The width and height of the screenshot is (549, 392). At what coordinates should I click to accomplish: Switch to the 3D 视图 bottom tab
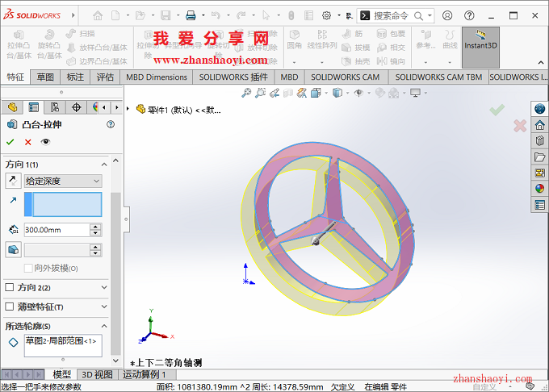(97, 374)
